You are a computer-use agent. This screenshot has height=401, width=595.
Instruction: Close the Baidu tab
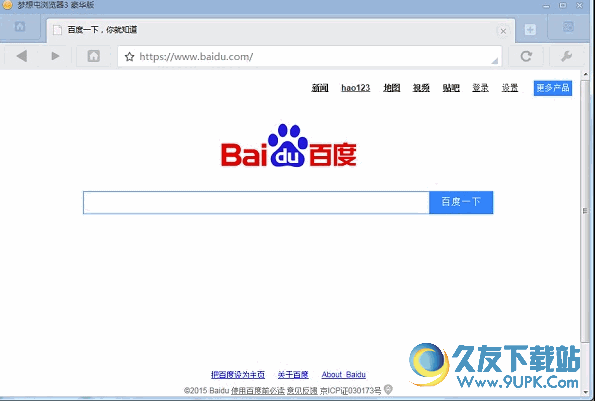[503, 31]
